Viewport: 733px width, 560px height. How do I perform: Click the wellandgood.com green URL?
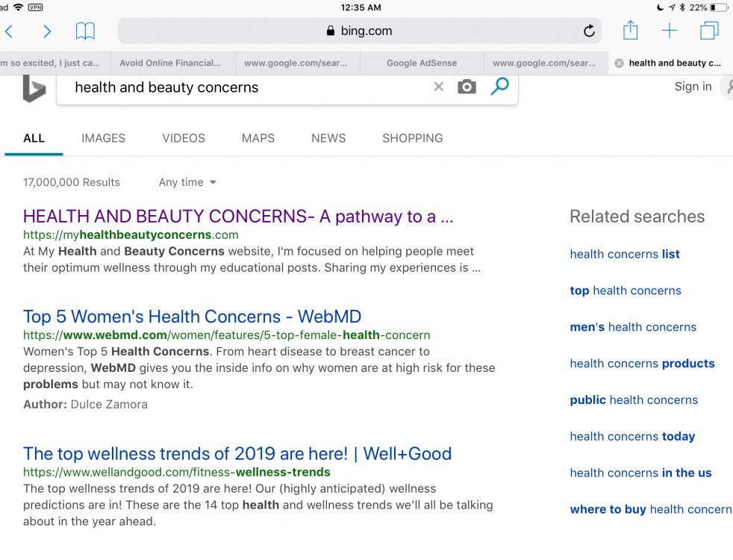[177, 472]
